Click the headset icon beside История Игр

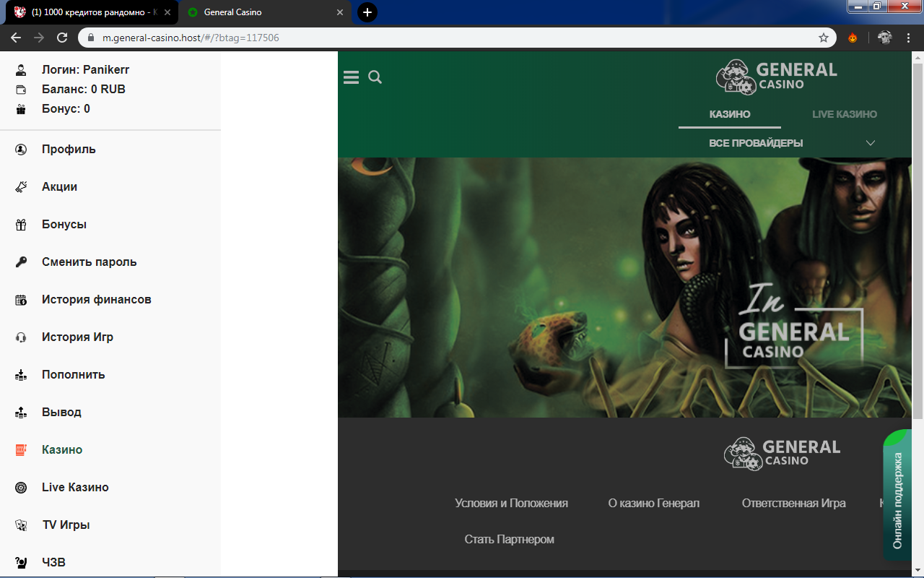21,337
